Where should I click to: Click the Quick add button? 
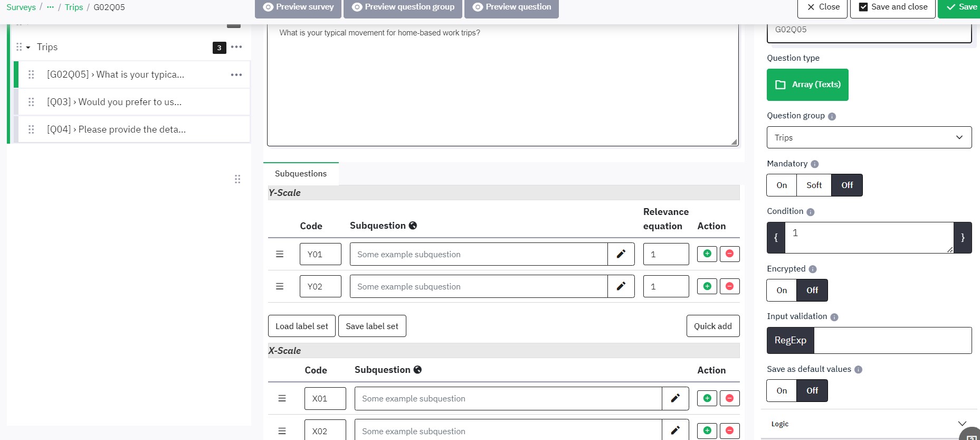pos(712,326)
